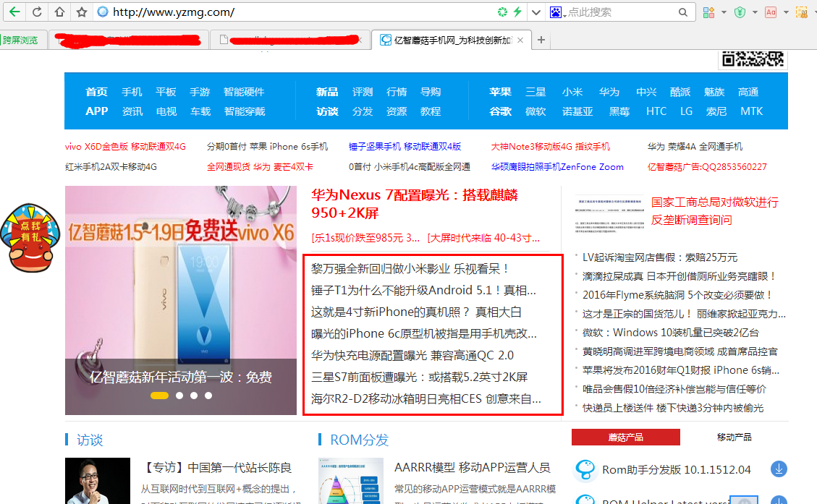Open the 陈良 interview portrait thumbnail

coord(98,481)
